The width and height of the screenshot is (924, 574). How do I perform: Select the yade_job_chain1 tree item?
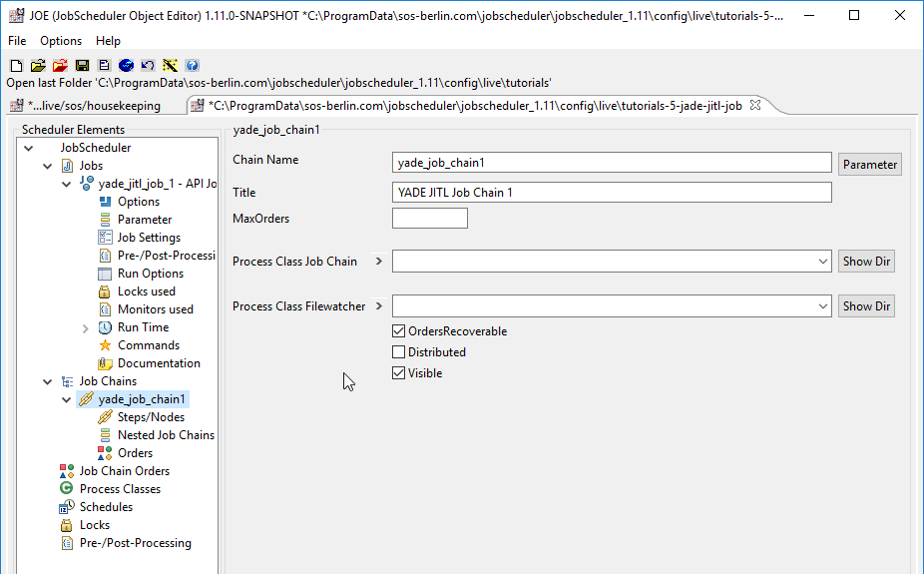pyautogui.click(x=142, y=399)
